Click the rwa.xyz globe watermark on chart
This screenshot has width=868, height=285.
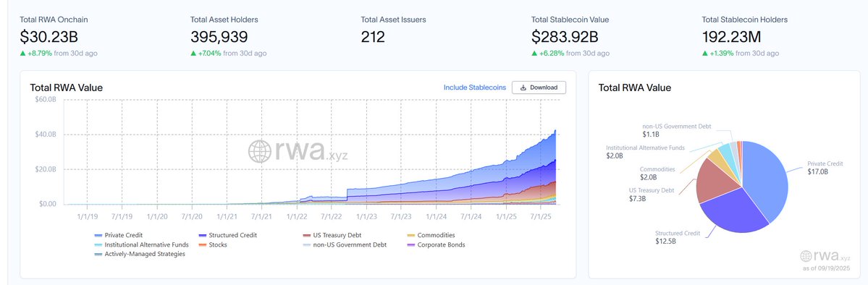260,151
